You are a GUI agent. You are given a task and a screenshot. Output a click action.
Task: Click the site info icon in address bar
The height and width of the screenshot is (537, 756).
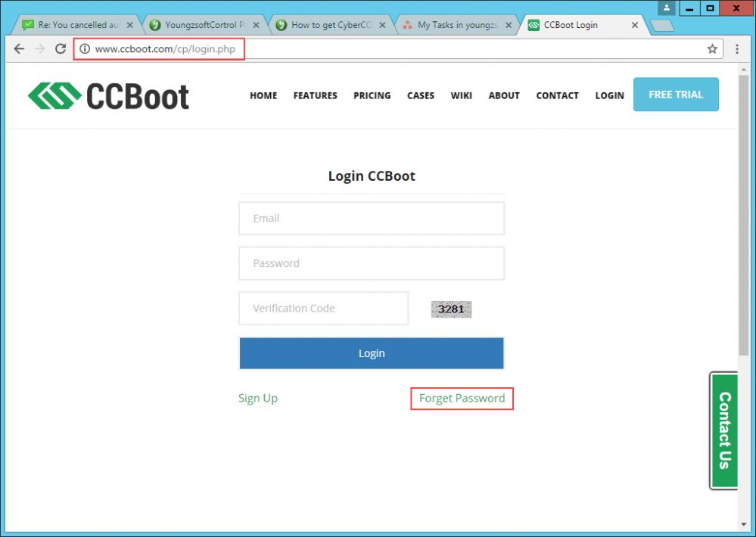(x=85, y=48)
